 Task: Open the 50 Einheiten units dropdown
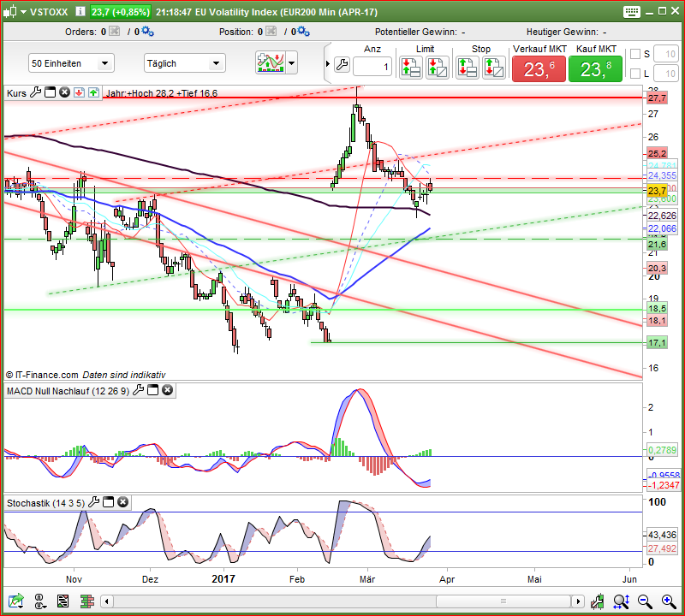click(x=72, y=63)
